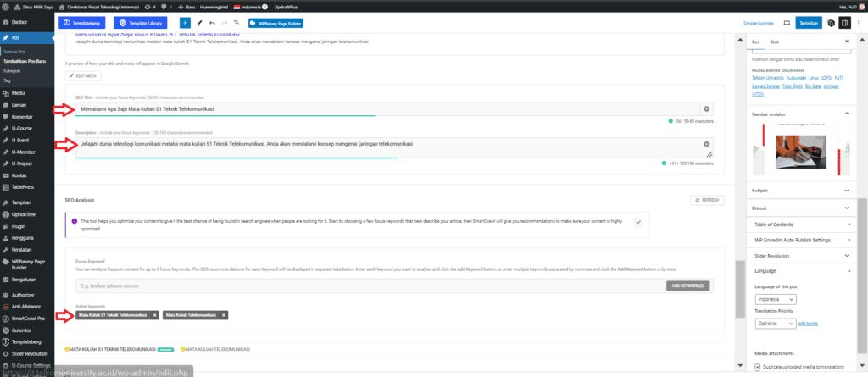Open the Translation Priority dropdown
This screenshot has height=377, width=868.
click(776, 324)
